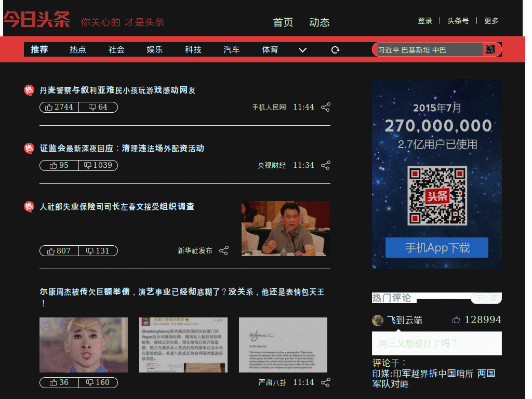The width and height of the screenshot is (532, 399).
Task: Switch to the 社会 category
Action: tap(116, 49)
